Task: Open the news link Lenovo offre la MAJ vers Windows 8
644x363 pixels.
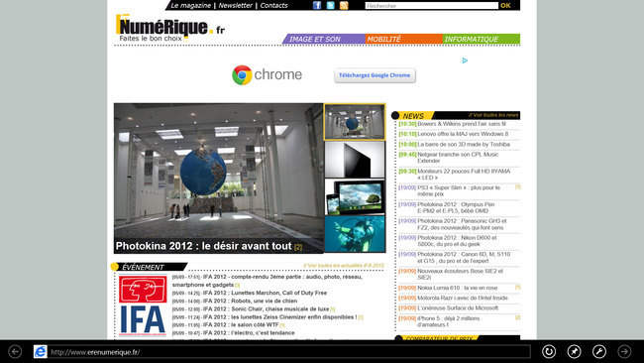Action: 463,134
